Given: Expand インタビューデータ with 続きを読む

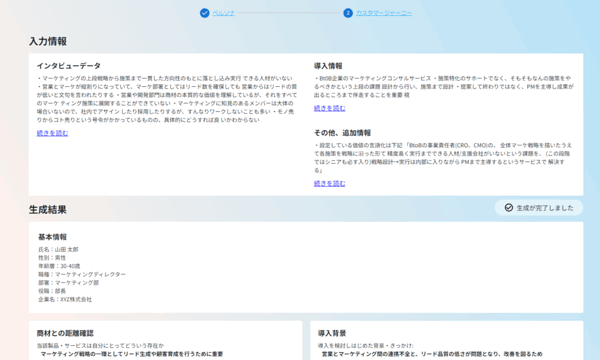Looking at the screenshot, I should pos(52,133).
